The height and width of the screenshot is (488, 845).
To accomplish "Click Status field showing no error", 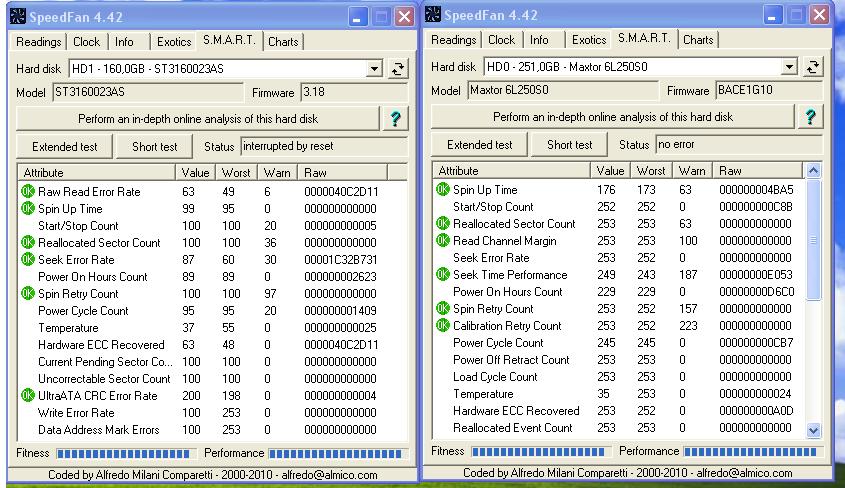I will click(x=739, y=144).
